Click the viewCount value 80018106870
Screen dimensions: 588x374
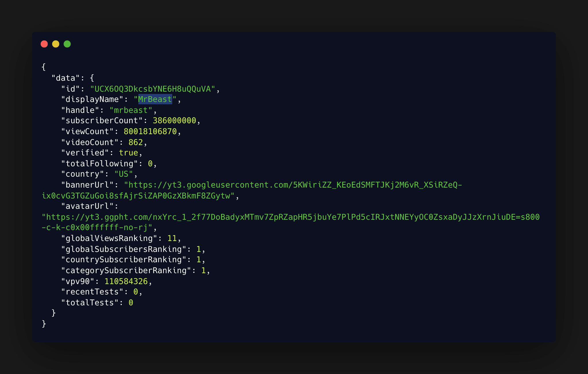(x=150, y=132)
